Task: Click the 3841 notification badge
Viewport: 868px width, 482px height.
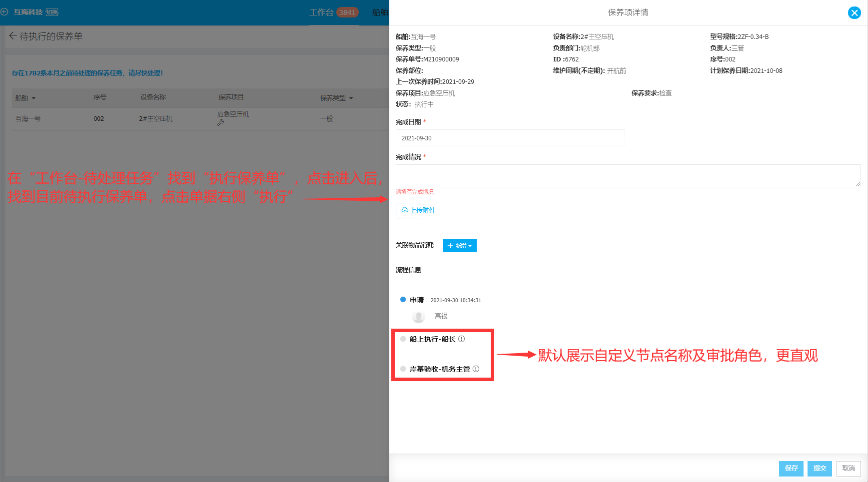Action: coord(347,12)
